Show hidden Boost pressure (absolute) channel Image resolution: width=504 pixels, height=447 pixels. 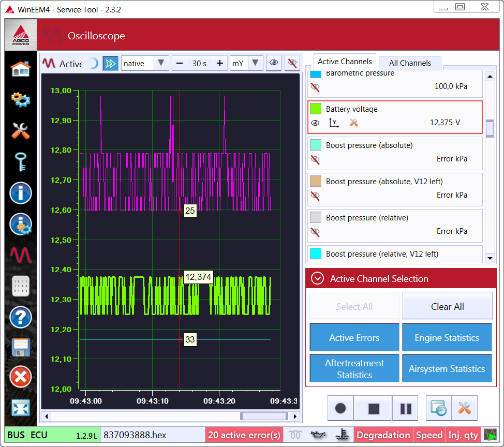coord(315,159)
